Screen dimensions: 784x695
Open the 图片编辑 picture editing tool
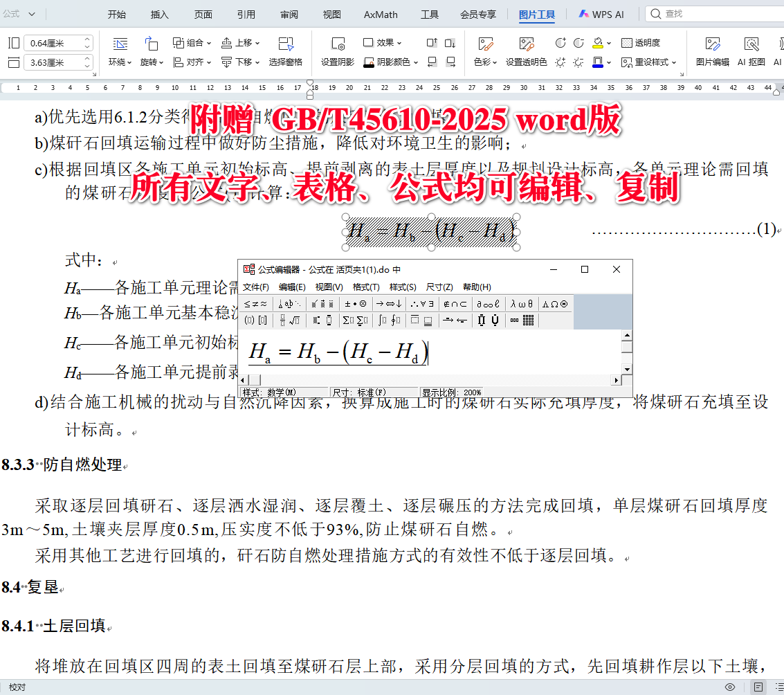point(711,51)
